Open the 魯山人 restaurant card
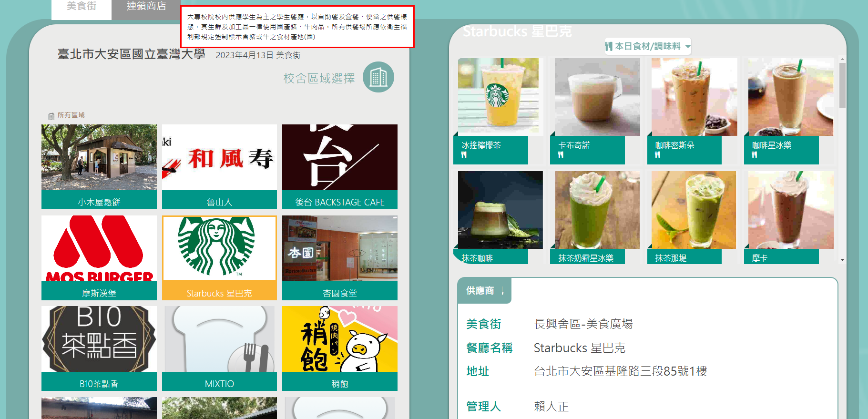Image resolution: width=868 pixels, height=419 pixels. tap(219, 167)
